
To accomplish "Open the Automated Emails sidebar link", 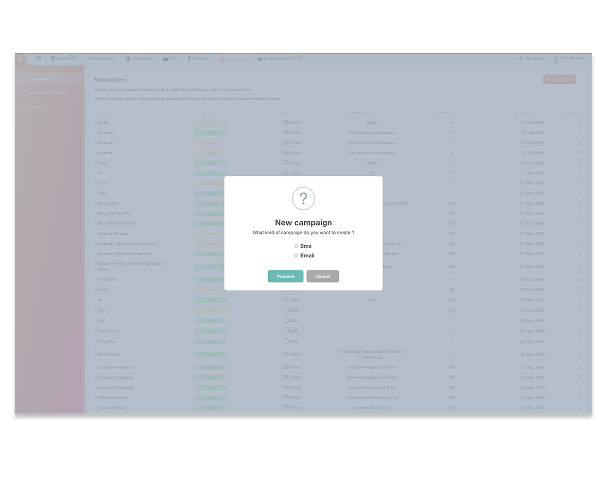I will point(47,92).
